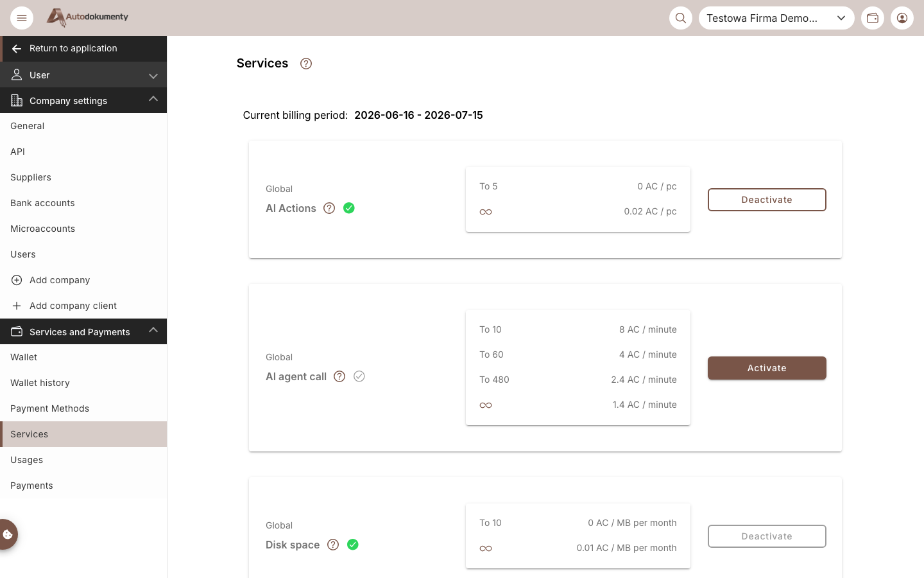Go to Payments page
This screenshot has width=924, height=578.
pyautogui.click(x=83, y=486)
